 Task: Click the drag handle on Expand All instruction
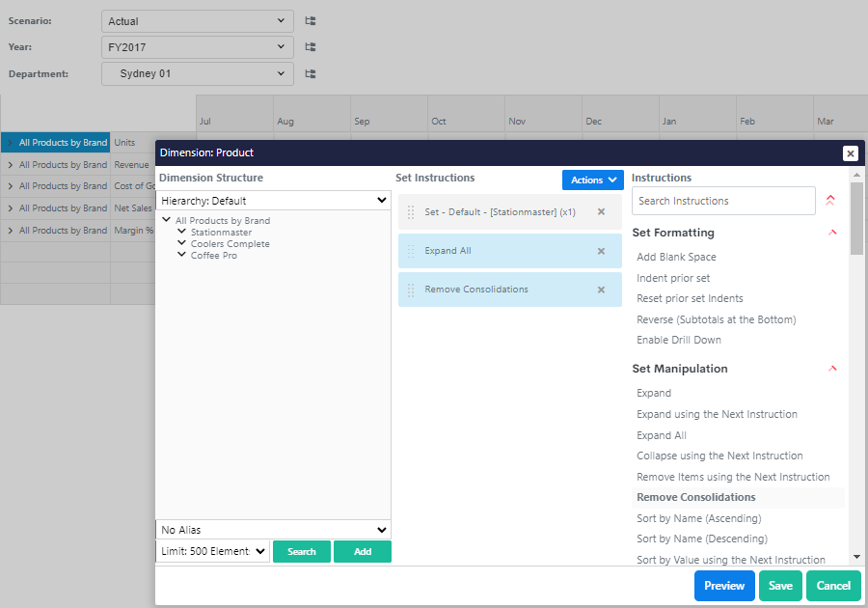click(x=411, y=251)
